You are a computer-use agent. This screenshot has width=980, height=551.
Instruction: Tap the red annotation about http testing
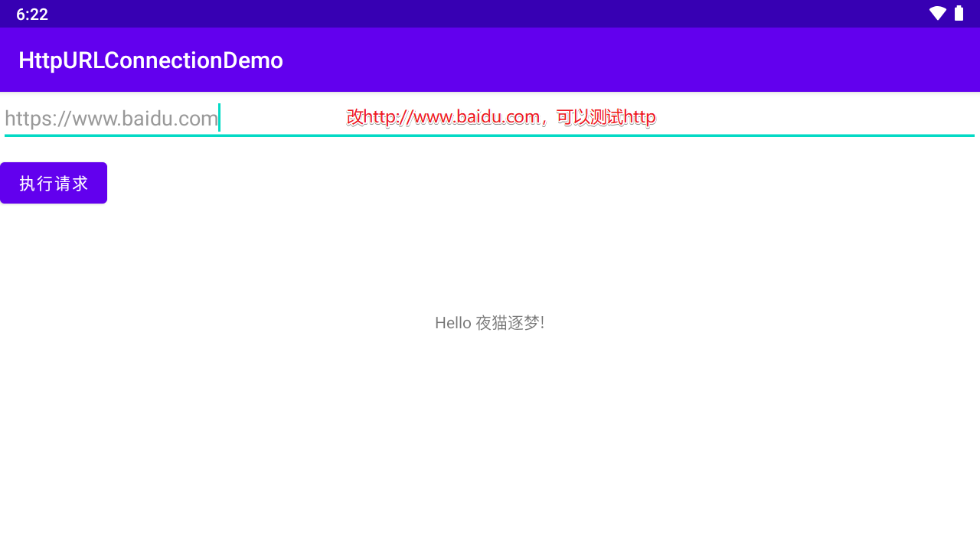point(500,116)
